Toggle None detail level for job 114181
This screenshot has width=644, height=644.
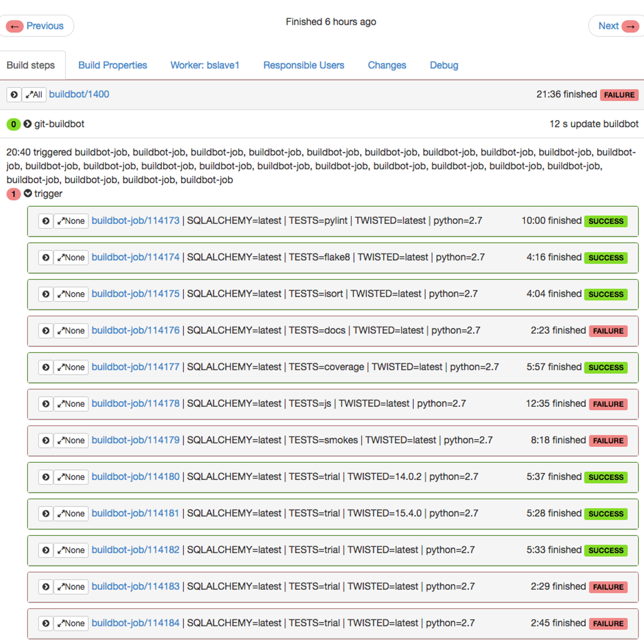71,514
